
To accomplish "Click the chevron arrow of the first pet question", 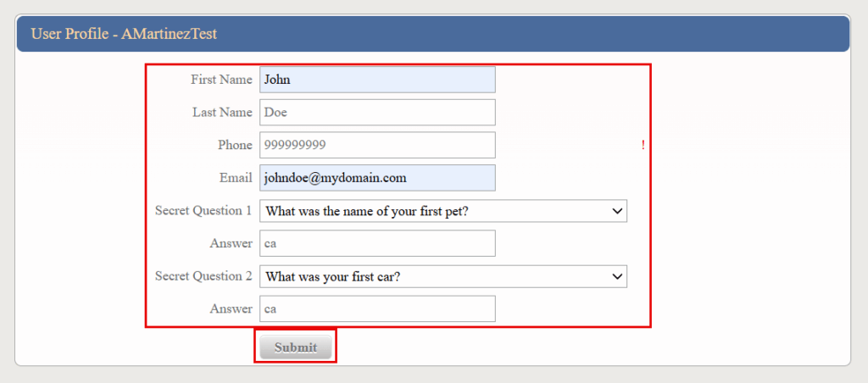I will click(x=617, y=211).
